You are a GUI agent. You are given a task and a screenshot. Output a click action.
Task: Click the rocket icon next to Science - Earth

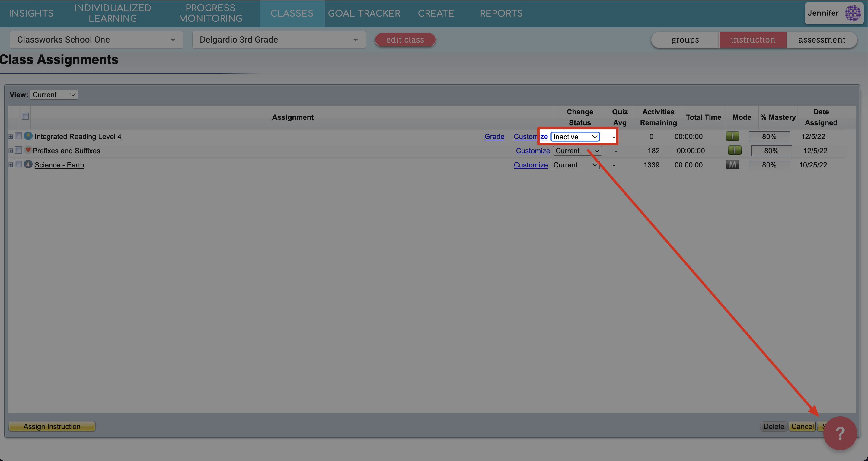click(28, 164)
